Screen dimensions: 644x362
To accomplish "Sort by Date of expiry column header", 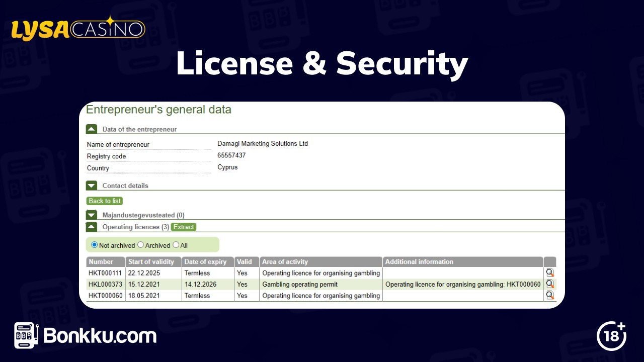I will pyautogui.click(x=208, y=262).
